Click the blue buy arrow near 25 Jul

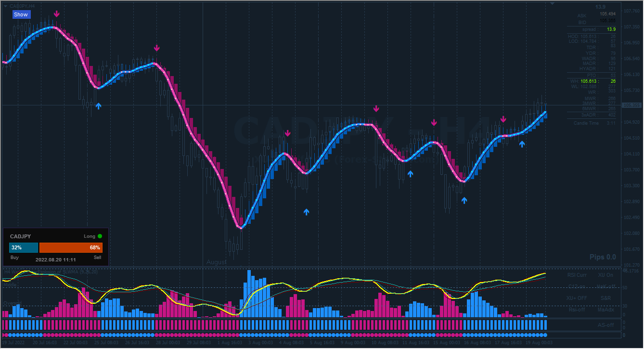99,105
